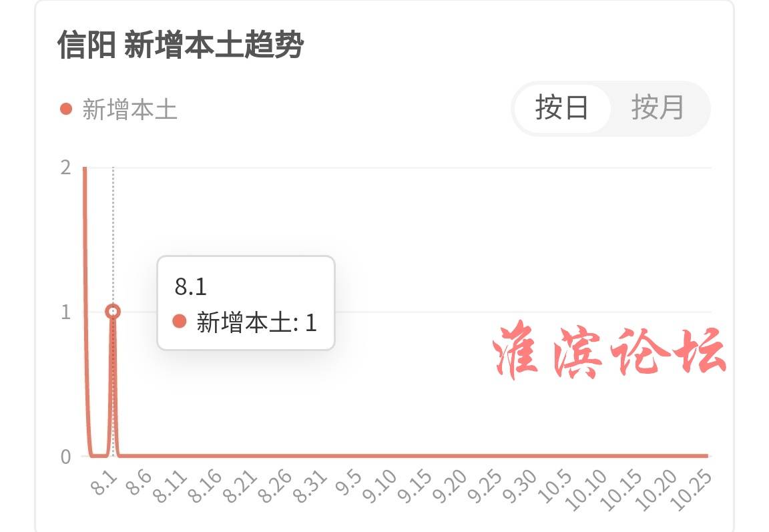Select the 9.30 date on x-axis
This screenshot has height=532, width=769.
pos(520,485)
